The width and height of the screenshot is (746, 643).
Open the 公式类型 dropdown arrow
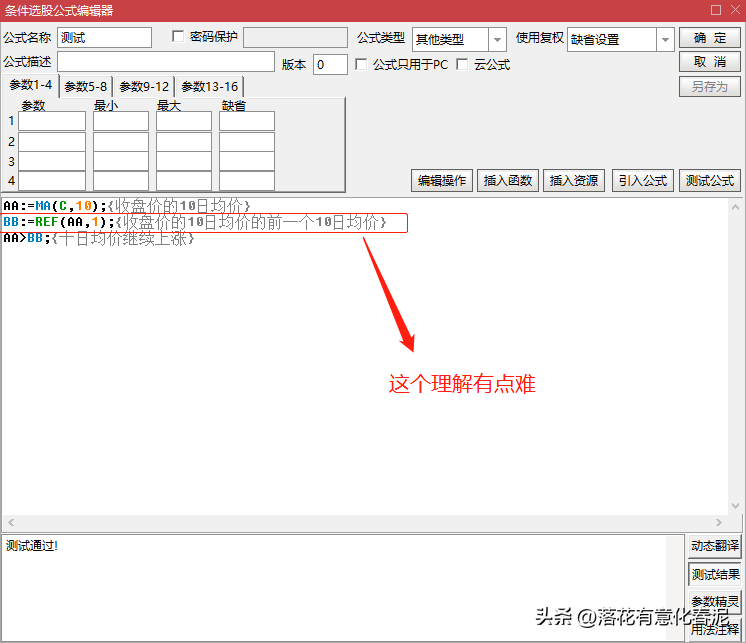(x=497, y=39)
